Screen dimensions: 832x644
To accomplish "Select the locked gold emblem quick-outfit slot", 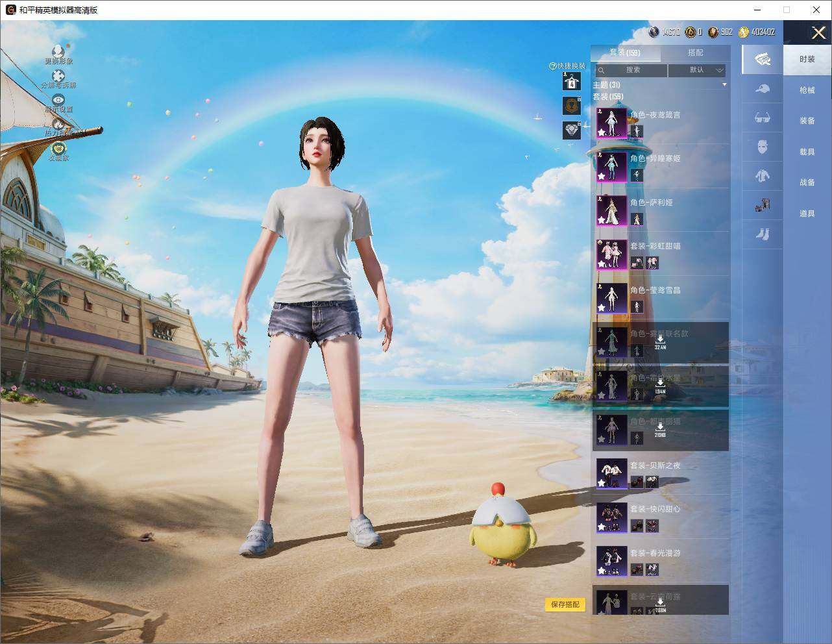I will point(571,106).
